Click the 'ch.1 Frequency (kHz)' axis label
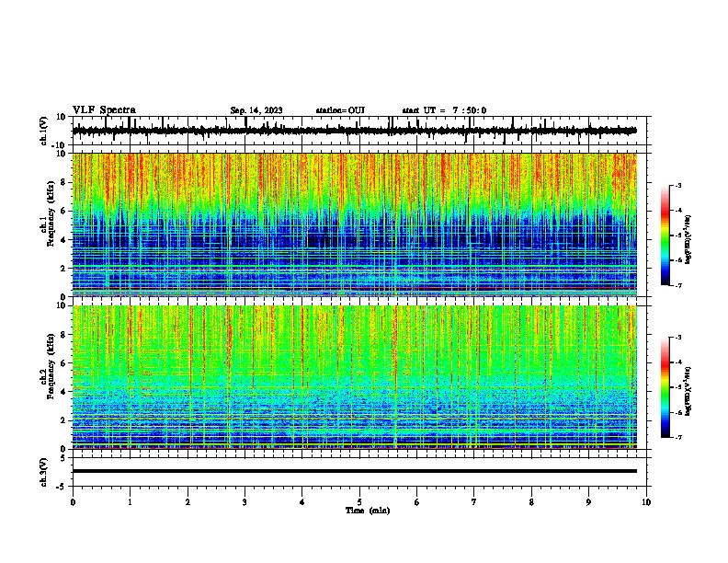728x563 pixels. [47, 213]
